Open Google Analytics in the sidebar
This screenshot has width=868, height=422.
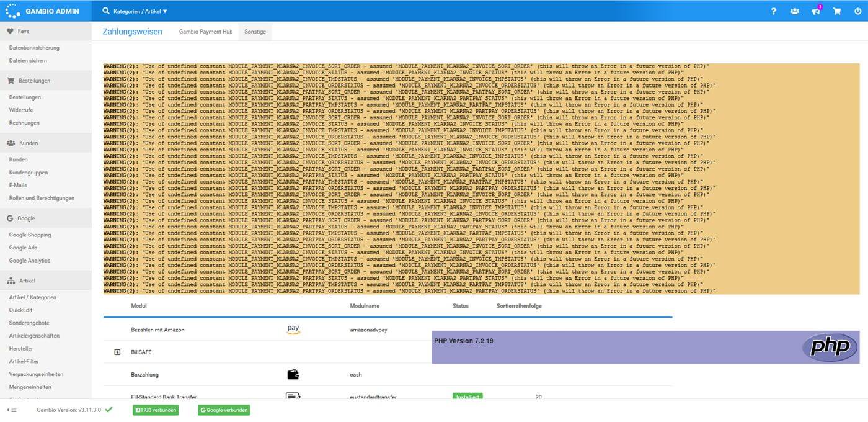pyautogui.click(x=30, y=261)
